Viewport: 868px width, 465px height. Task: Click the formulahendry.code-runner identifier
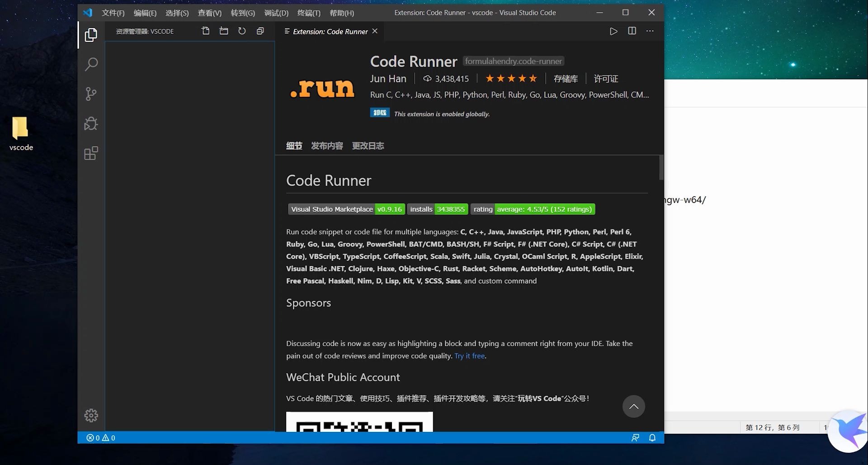pos(513,61)
